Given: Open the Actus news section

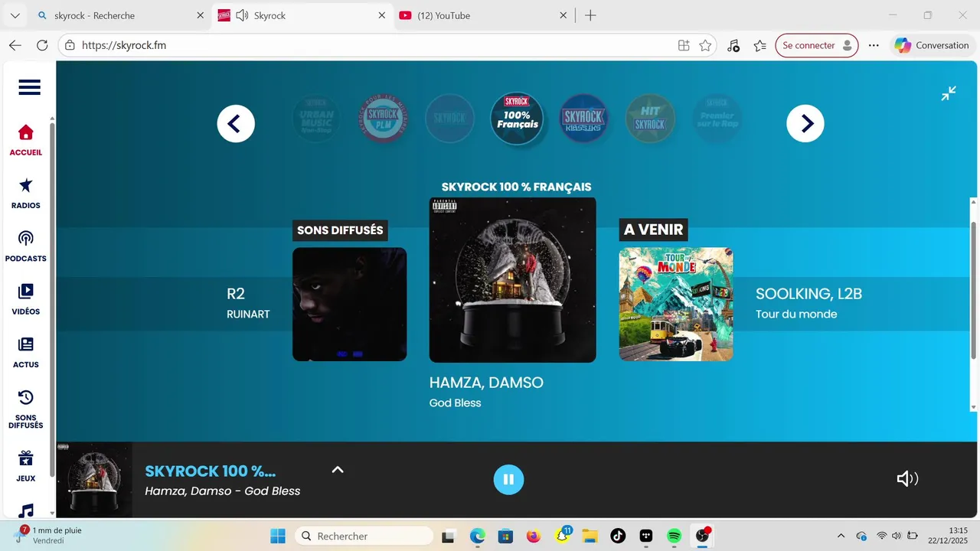Looking at the screenshot, I should pyautogui.click(x=26, y=353).
